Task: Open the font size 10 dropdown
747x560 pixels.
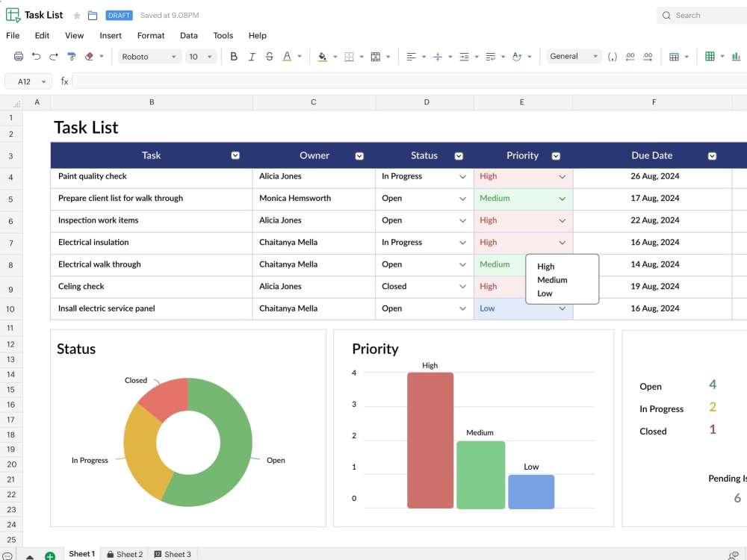Action: [200, 57]
